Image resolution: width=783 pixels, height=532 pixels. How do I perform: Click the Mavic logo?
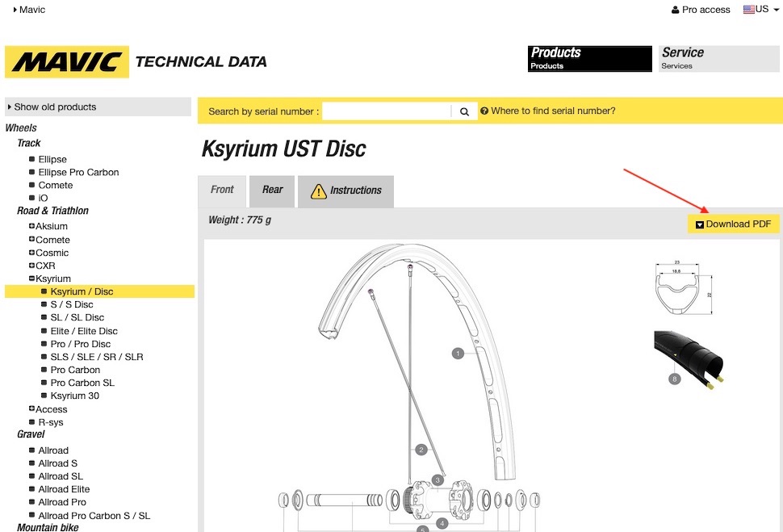(x=67, y=62)
